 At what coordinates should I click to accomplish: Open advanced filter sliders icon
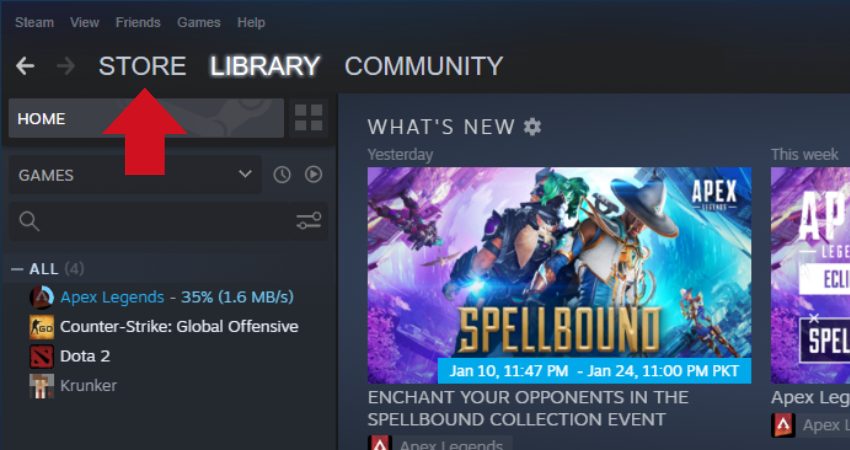click(x=308, y=221)
